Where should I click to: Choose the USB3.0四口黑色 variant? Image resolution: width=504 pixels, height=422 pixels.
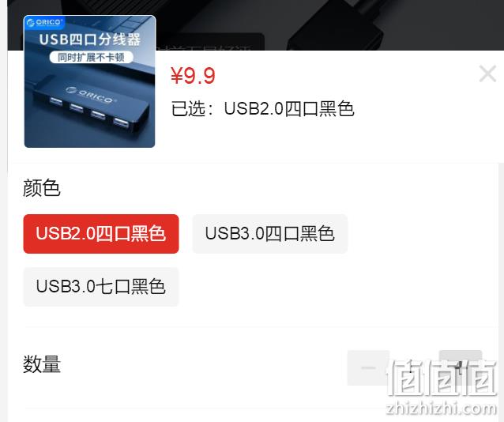click(x=269, y=234)
